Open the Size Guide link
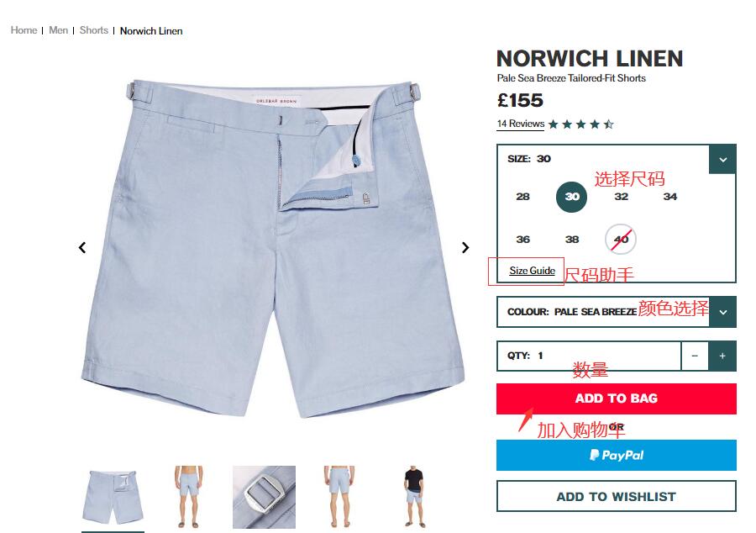This screenshot has width=756, height=533. pos(533,271)
